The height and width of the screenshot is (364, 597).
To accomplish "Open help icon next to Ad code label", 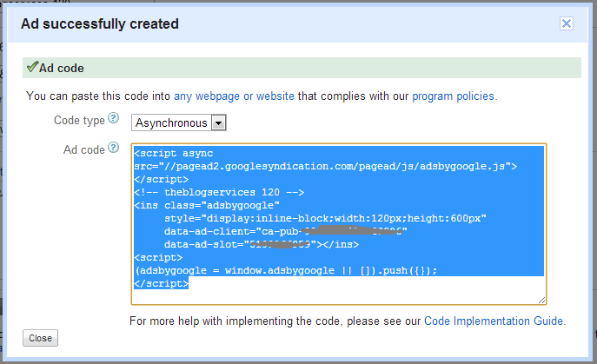I will pyautogui.click(x=113, y=148).
